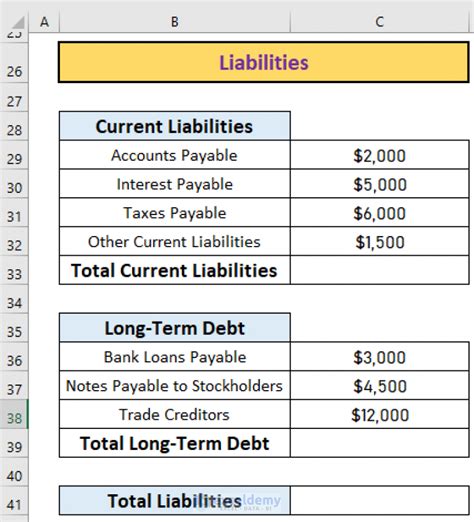Select the Long-Term Debt header cell
The width and height of the screenshot is (474, 522).
coord(175,328)
